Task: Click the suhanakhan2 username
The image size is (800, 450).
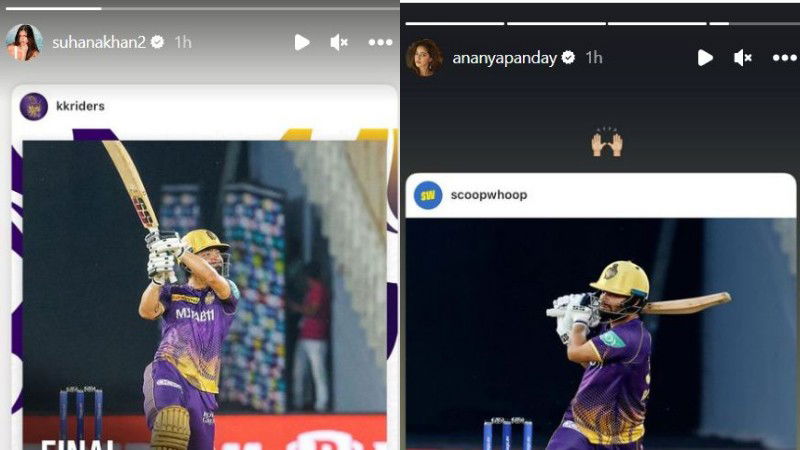Action: pyautogui.click(x=99, y=42)
